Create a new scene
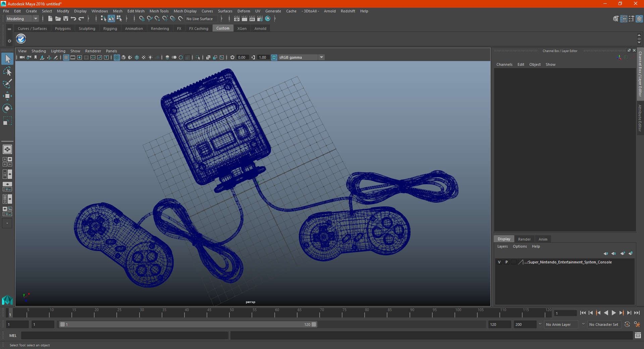This screenshot has height=349, width=644. point(50,19)
